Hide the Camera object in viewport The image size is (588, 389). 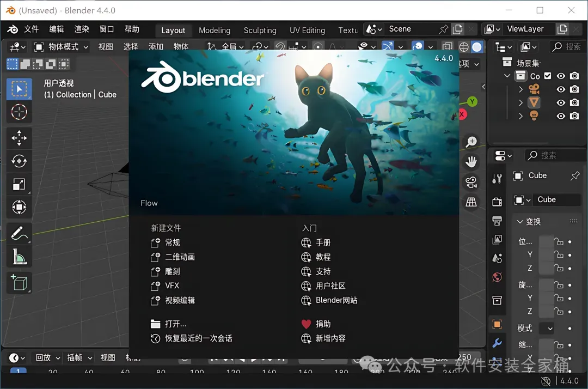561,89
